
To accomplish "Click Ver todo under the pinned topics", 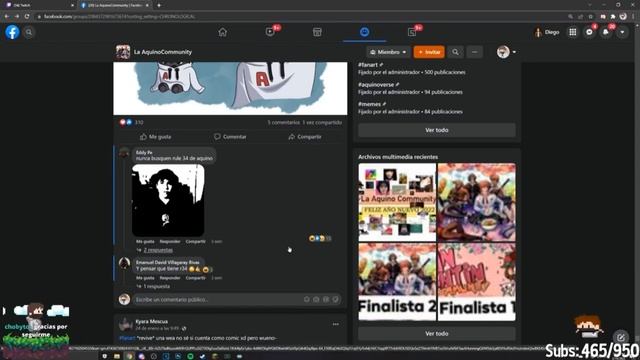I will [x=437, y=130].
